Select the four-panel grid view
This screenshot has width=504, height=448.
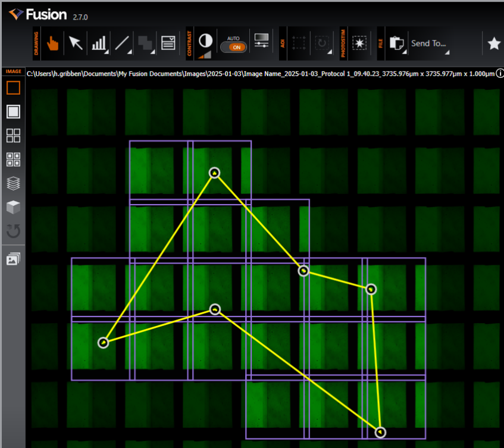click(13, 135)
